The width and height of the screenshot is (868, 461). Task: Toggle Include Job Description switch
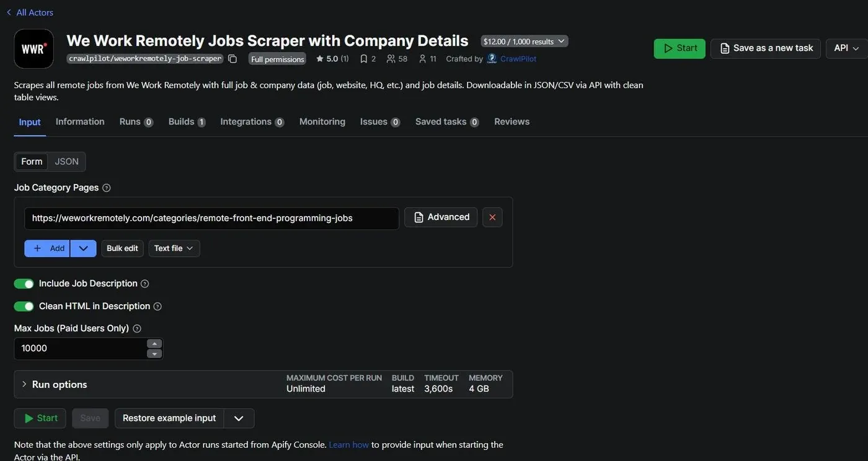pos(24,284)
